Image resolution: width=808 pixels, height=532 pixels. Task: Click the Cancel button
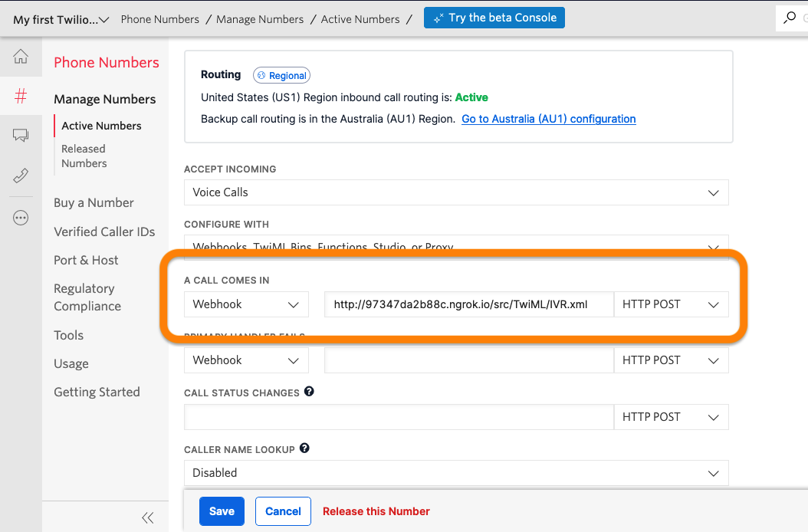[x=283, y=511]
